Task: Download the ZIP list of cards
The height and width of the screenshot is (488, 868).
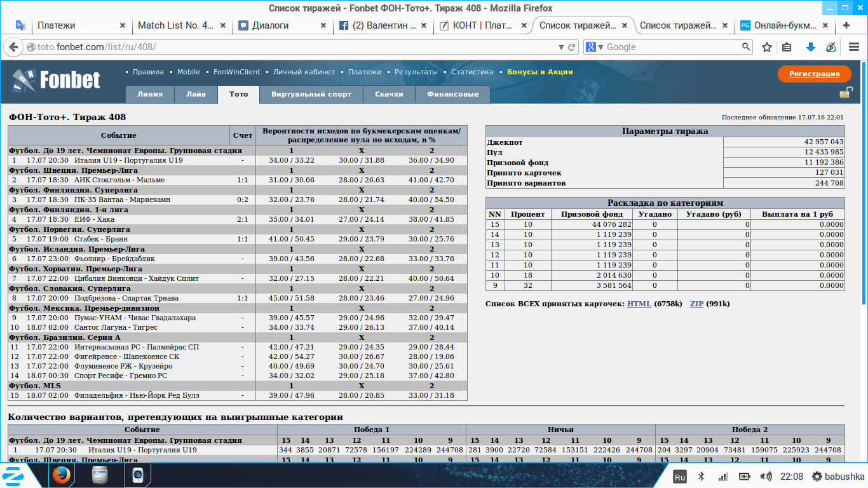Action: click(x=696, y=304)
